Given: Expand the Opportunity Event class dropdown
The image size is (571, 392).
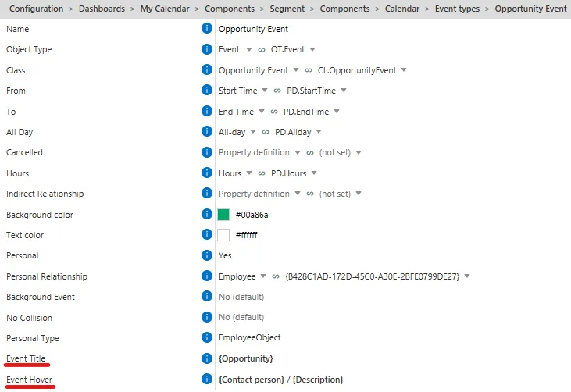Looking at the screenshot, I should point(296,69).
